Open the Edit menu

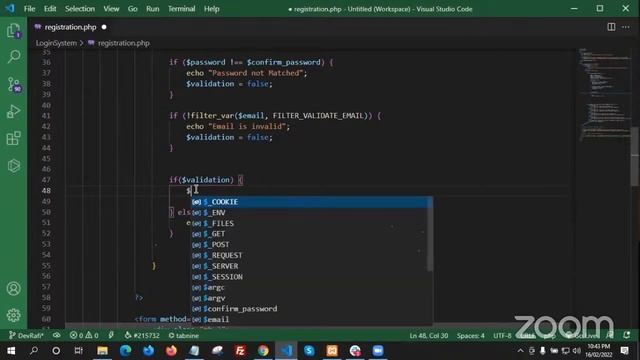[x=50, y=9]
